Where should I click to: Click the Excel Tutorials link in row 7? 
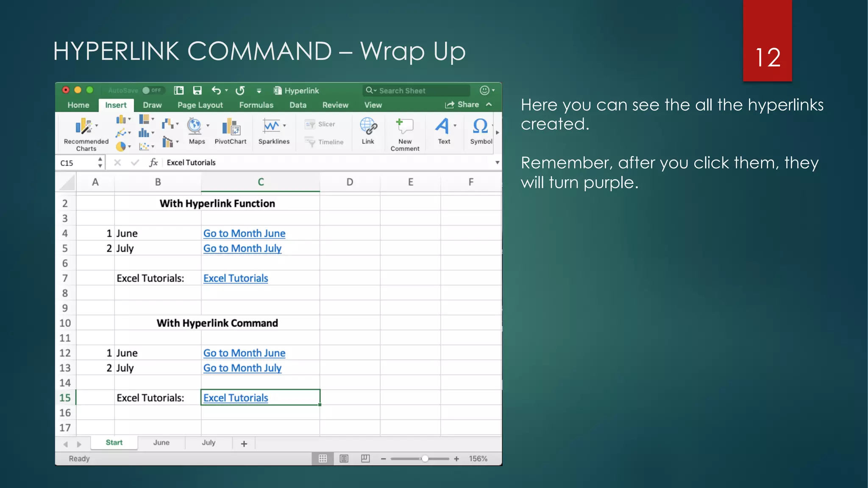coord(236,278)
